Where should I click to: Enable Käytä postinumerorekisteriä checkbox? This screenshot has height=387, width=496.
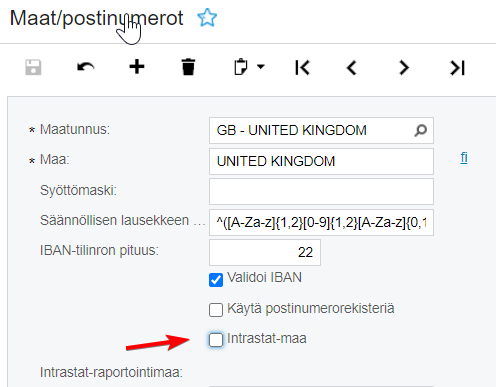pos(216,310)
